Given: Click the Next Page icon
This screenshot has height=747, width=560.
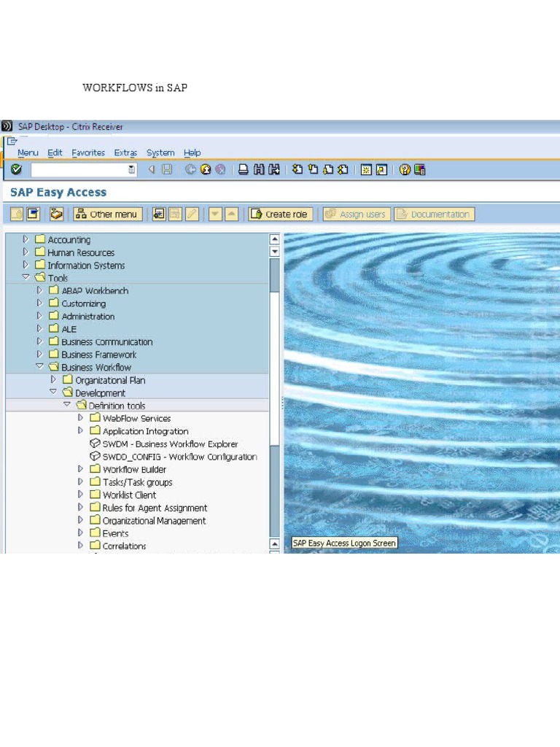Looking at the screenshot, I should pos(328,169).
